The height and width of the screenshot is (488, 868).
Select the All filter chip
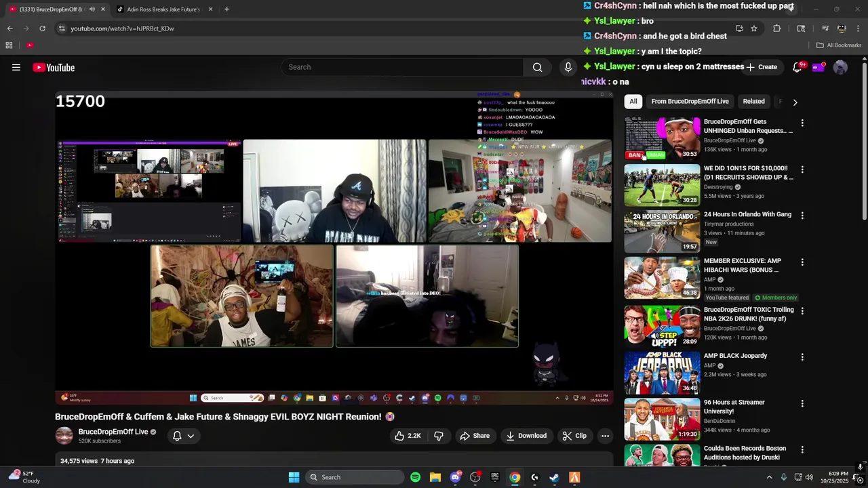pos(633,102)
